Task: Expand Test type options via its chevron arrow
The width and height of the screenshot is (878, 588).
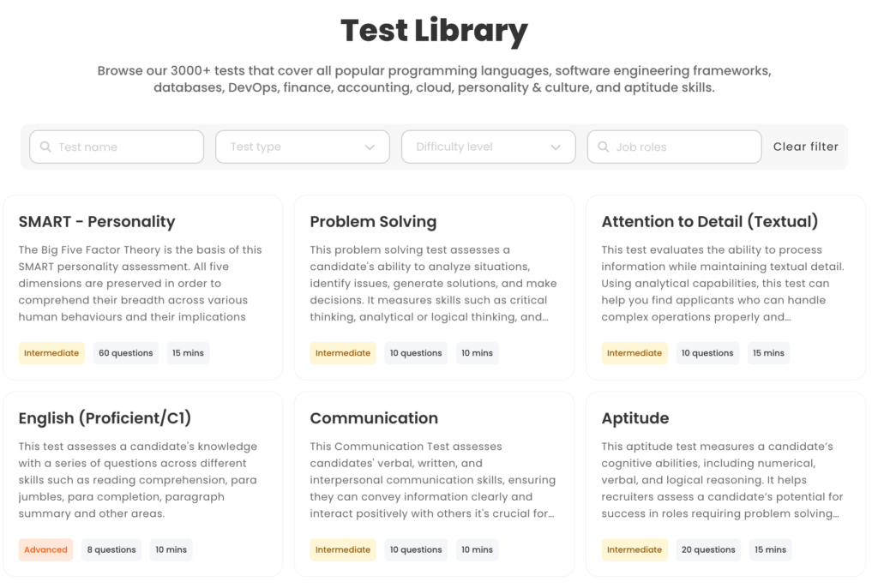Action: point(371,147)
